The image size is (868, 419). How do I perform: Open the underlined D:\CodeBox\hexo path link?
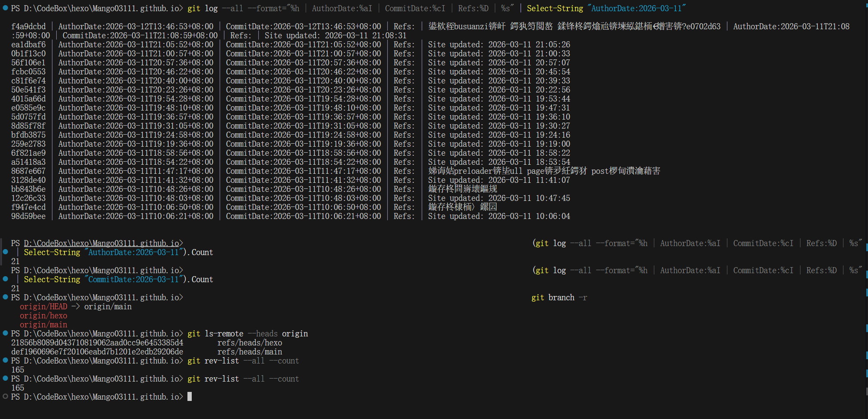(101, 243)
